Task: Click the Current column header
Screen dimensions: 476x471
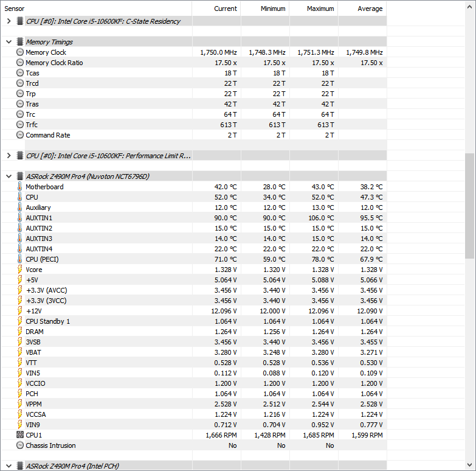Action: tap(216, 9)
